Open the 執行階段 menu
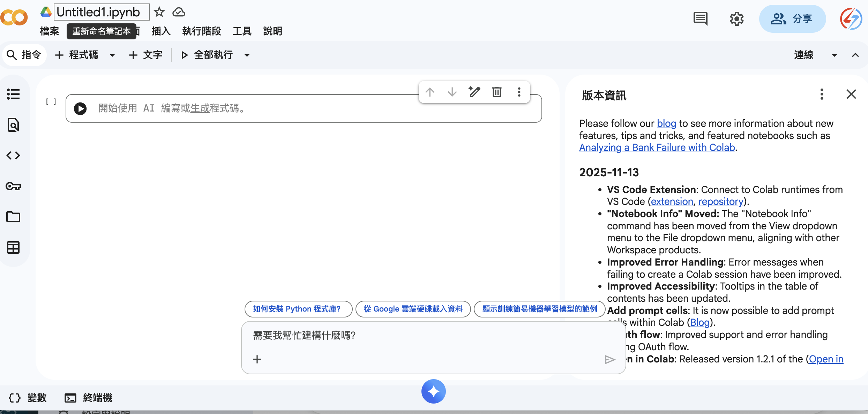 click(x=201, y=31)
